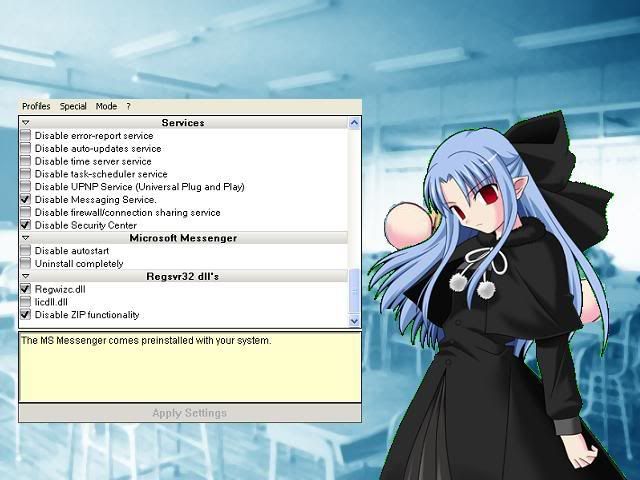The height and width of the screenshot is (480, 640).
Task: Tick Disable time server service checkbox
Action: [x=26, y=161]
